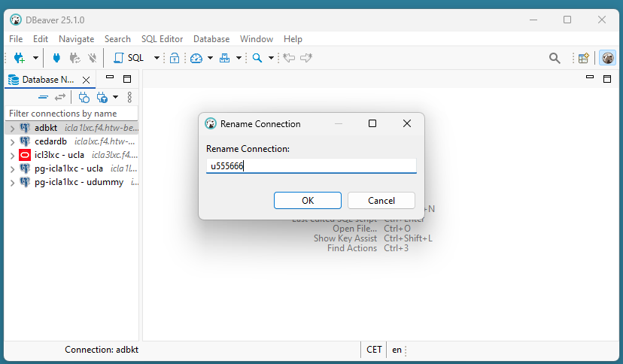This screenshot has height=364, width=623.
Task: Click the Rename Connection text field
Action: (311, 166)
